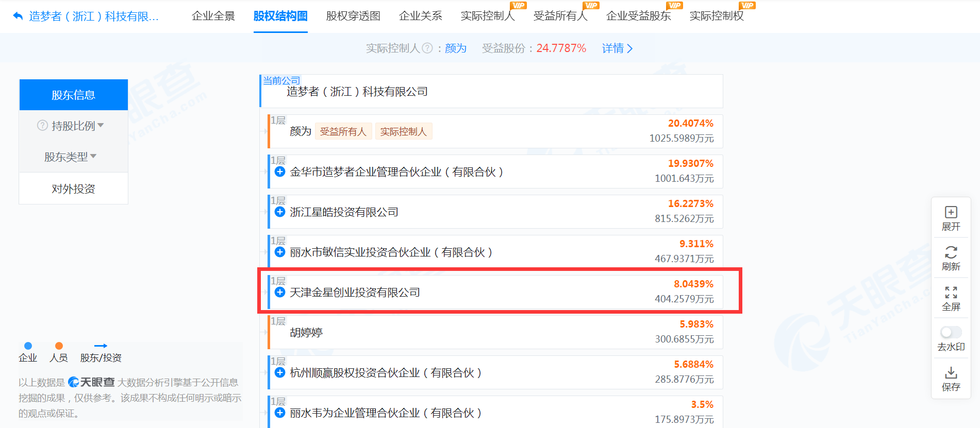Switch to 股权穿透图 tab

click(x=353, y=16)
